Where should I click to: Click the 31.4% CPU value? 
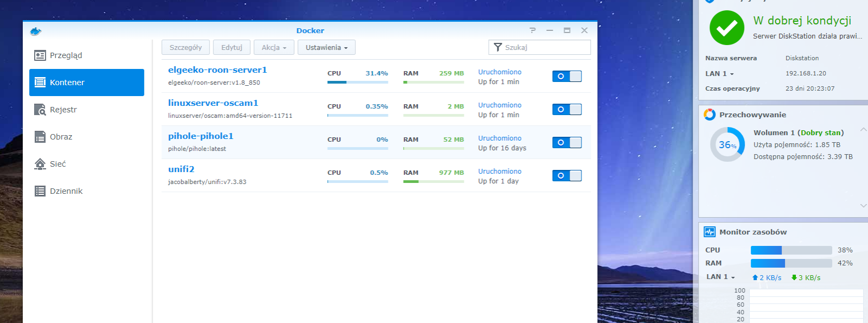[376, 73]
